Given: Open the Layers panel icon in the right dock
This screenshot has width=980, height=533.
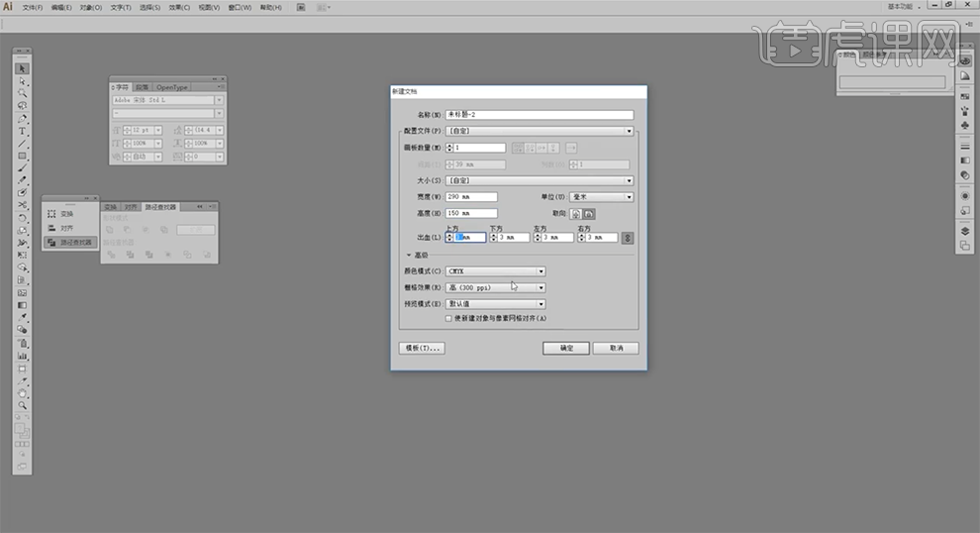Looking at the screenshot, I should point(965,231).
